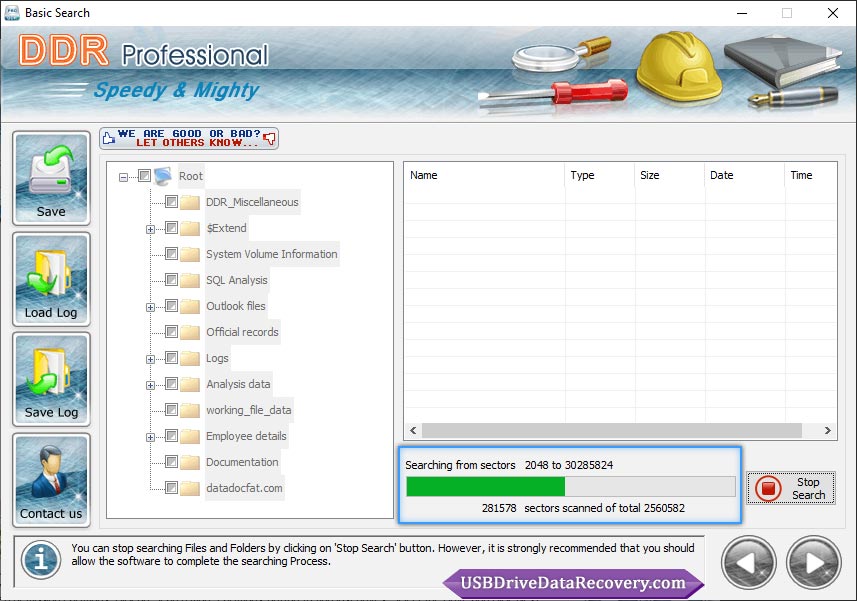Expand the $Extend folder node
This screenshot has width=857, height=601.
[150, 229]
